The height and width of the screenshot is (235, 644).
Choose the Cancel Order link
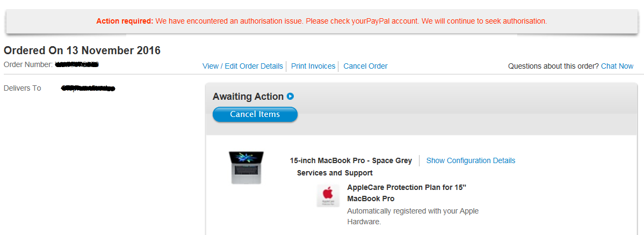(366, 66)
